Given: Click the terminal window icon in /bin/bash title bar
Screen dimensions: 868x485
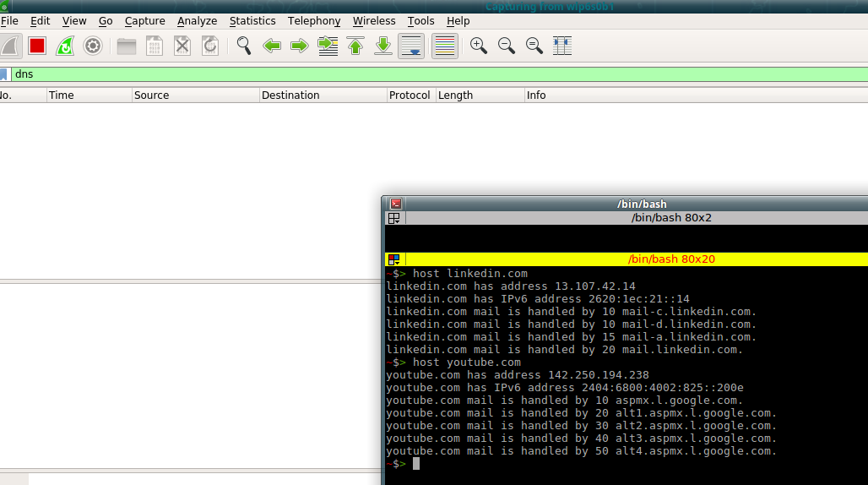Looking at the screenshot, I should pos(396,204).
